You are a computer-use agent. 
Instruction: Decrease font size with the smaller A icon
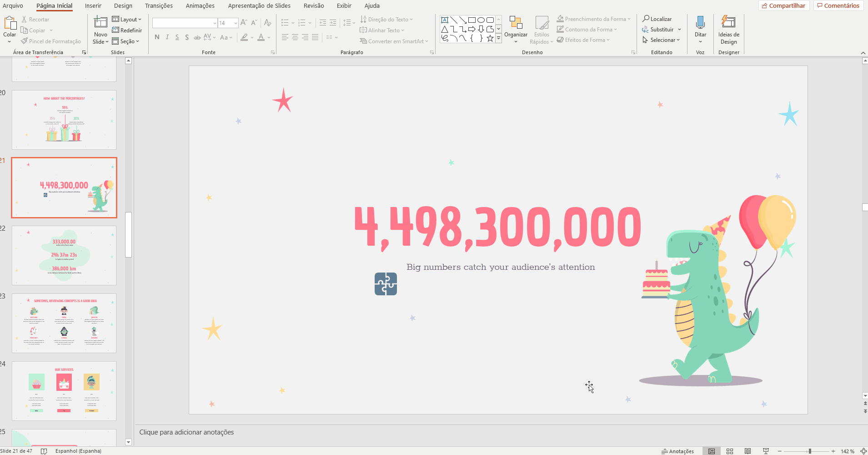[x=254, y=22]
